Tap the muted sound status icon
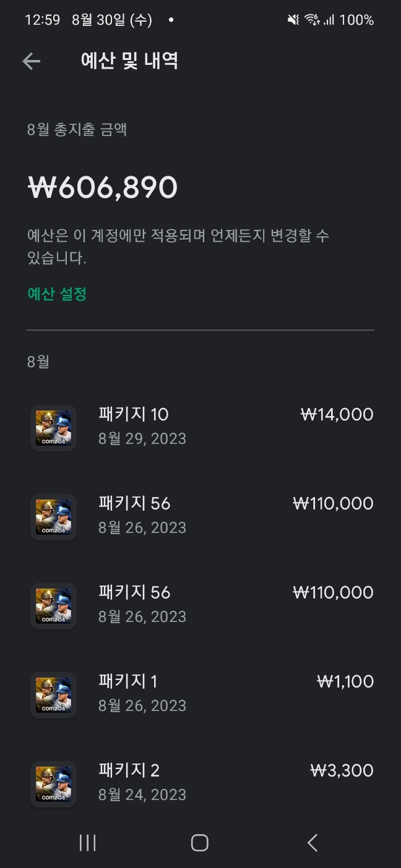 [293, 20]
